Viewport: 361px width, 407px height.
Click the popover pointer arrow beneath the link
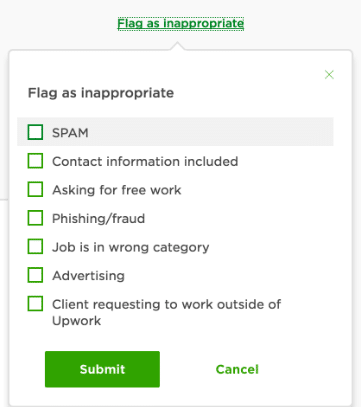pyautogui.click(x=178, y=46)
